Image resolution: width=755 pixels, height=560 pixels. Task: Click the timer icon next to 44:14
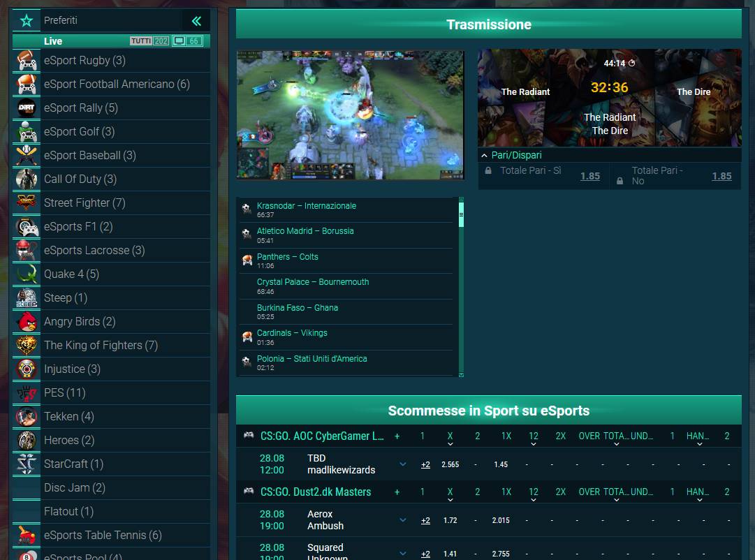coord(632,63)
